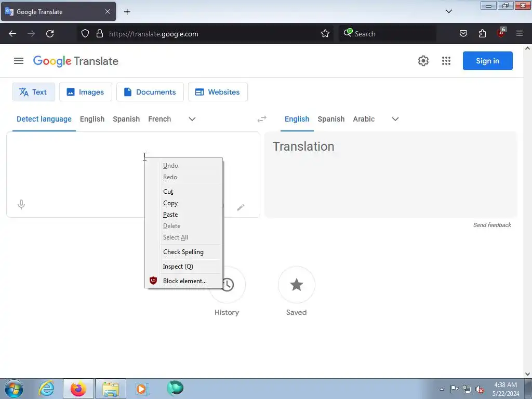
Task: Open the uBlock Origin toolbar icon
Action: point(501,33)
